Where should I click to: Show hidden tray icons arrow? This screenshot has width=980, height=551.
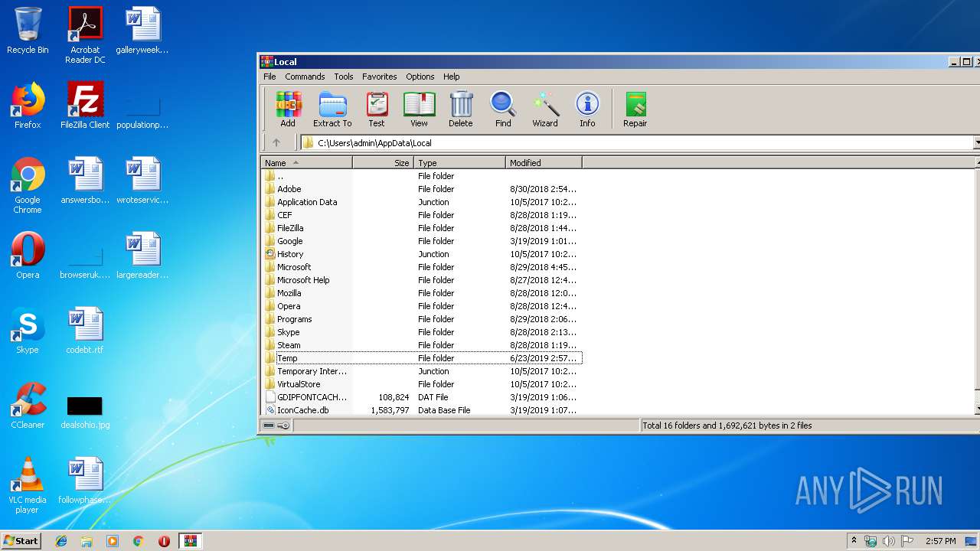point(854,541)
